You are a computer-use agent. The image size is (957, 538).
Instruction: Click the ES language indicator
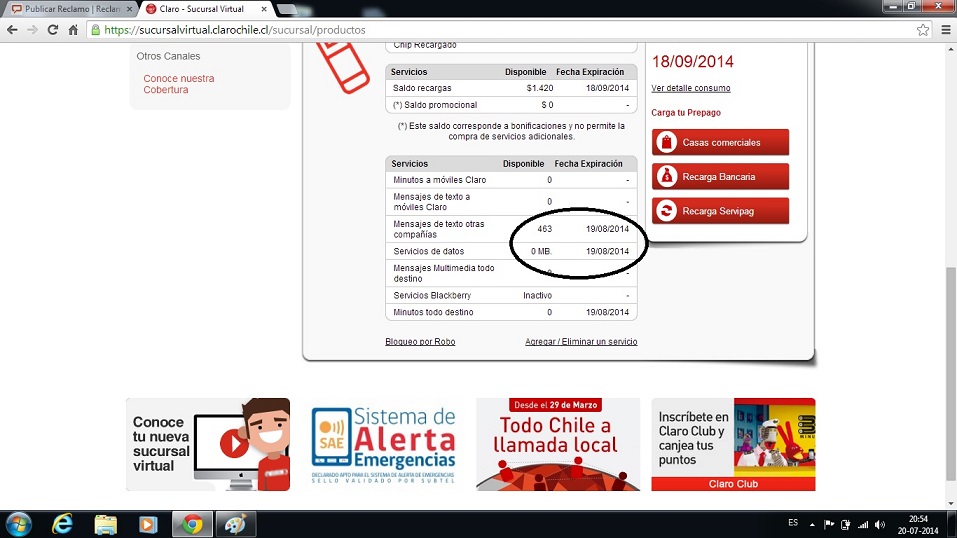[x=793, y=523]
